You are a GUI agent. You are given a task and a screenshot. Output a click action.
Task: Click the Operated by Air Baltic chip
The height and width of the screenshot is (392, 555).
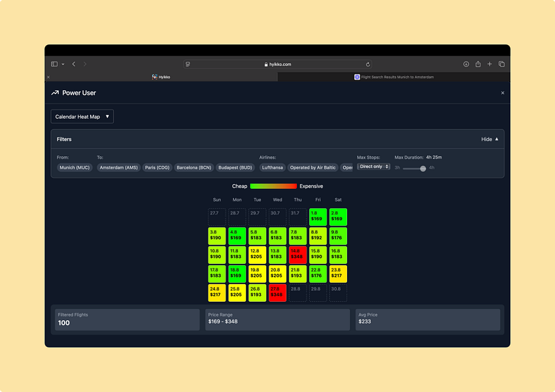coord(312,167)
